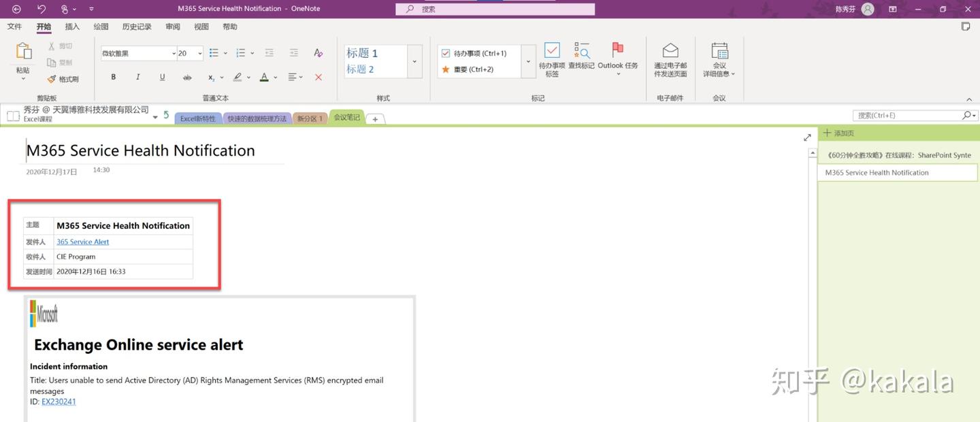Image resolution: width=980 pixels, height=422 pixels.
Task: Click the notebook search field 搜索(Ctrl+E)
Action: pyautogui.click(x=909, y=116)
